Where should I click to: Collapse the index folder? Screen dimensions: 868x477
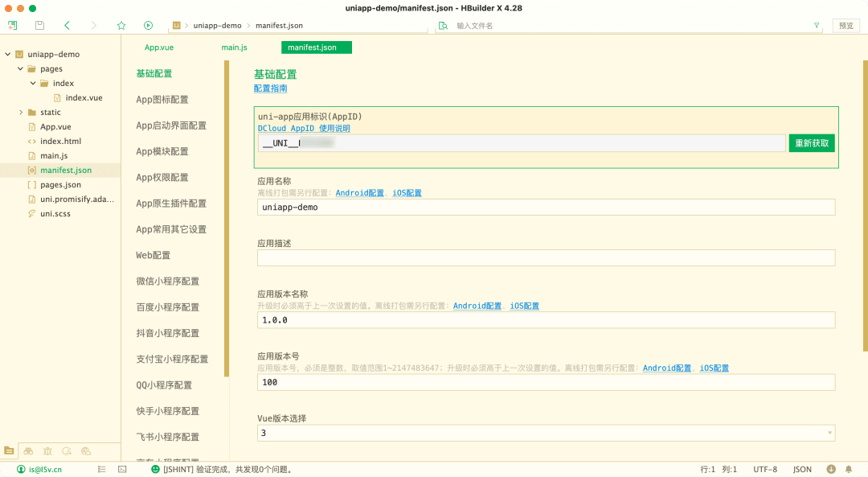click(x=33, y=83)
